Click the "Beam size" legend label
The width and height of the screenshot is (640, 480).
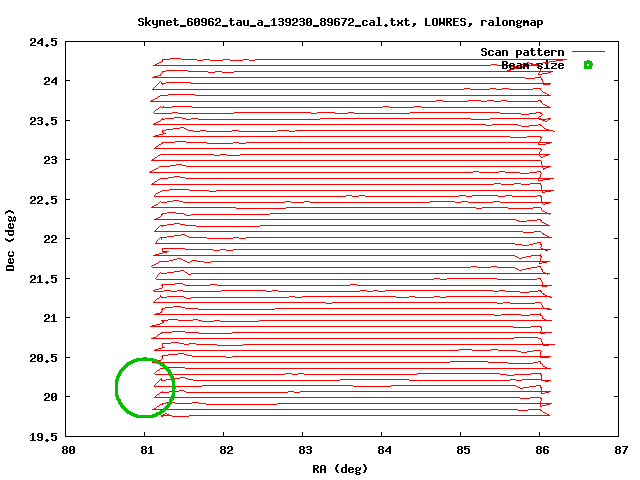[532, 65]
